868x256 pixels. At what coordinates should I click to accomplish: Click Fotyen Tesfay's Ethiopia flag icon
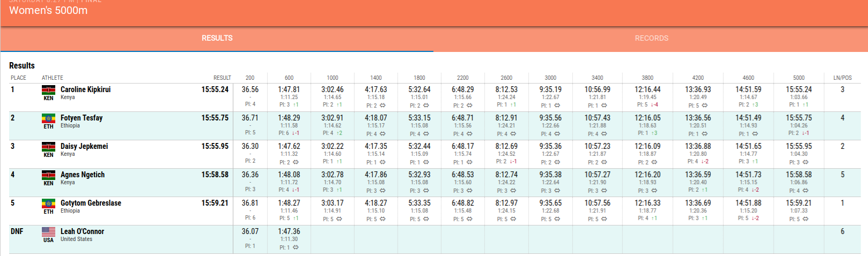tap(48, 118)
